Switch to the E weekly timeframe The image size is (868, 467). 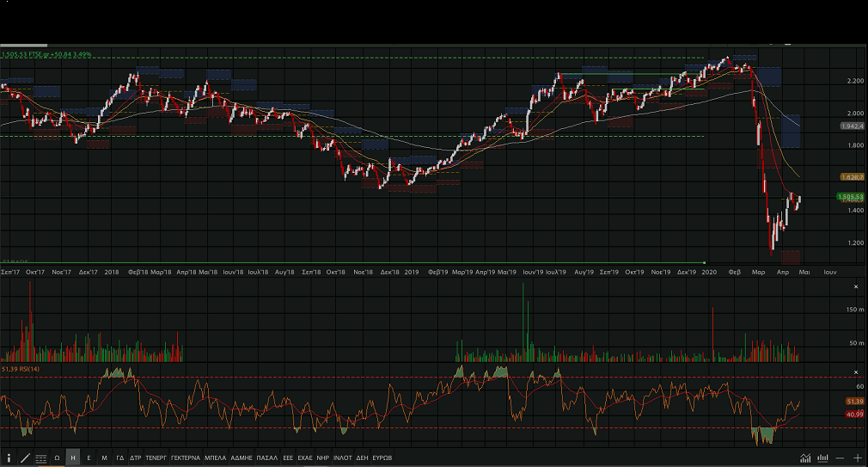click(x=89, y=458)
